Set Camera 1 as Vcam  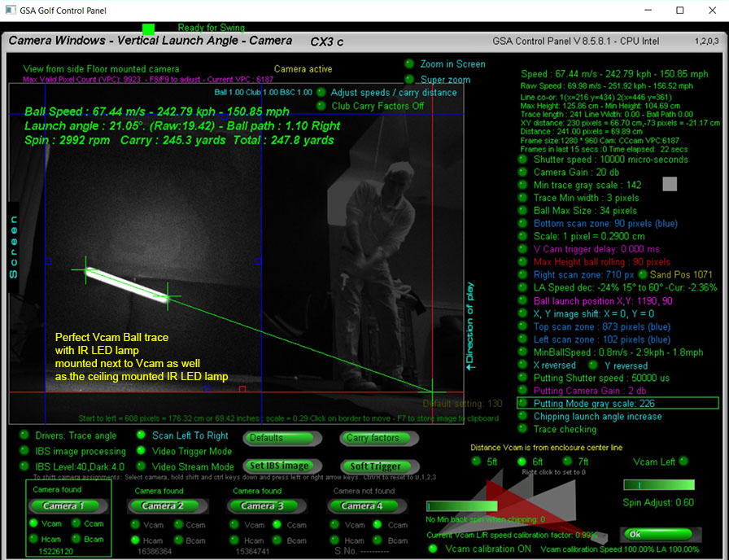(33, 523)
